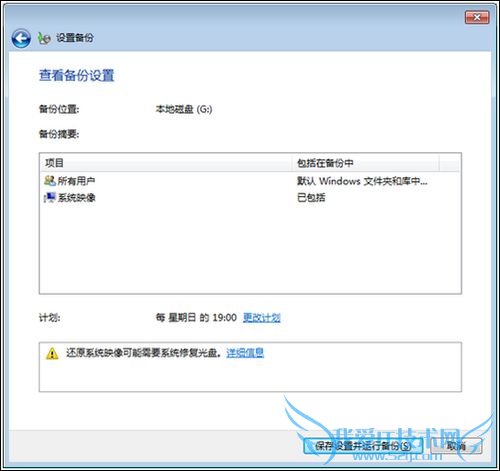The height and width of the screenshot is (471, 500).
Task: Click the 备份摘要: label
Action: point(59,134)
